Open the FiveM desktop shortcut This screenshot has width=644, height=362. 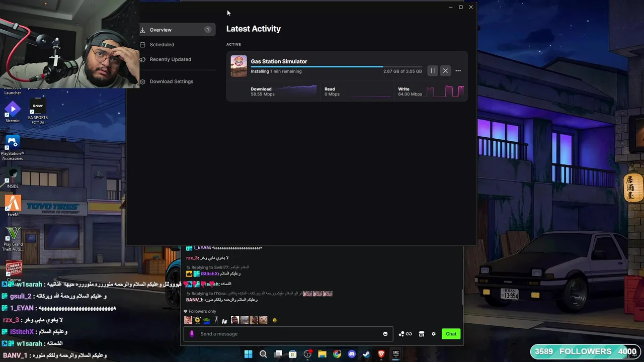13,206
